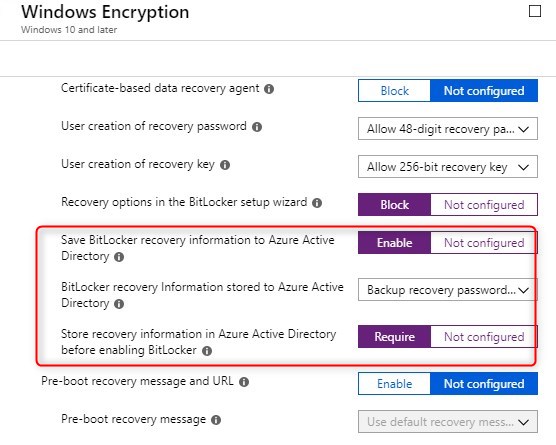Click info icon beside User creation of recovery password
The width and height of the screenshot is (556, 445).
[x=257, y=127]
